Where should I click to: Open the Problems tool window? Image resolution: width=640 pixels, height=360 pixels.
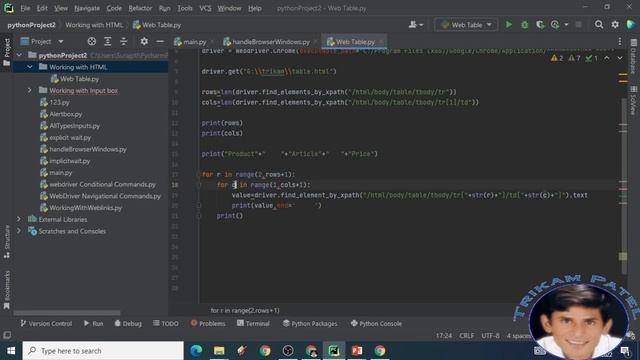coord(208,323)
